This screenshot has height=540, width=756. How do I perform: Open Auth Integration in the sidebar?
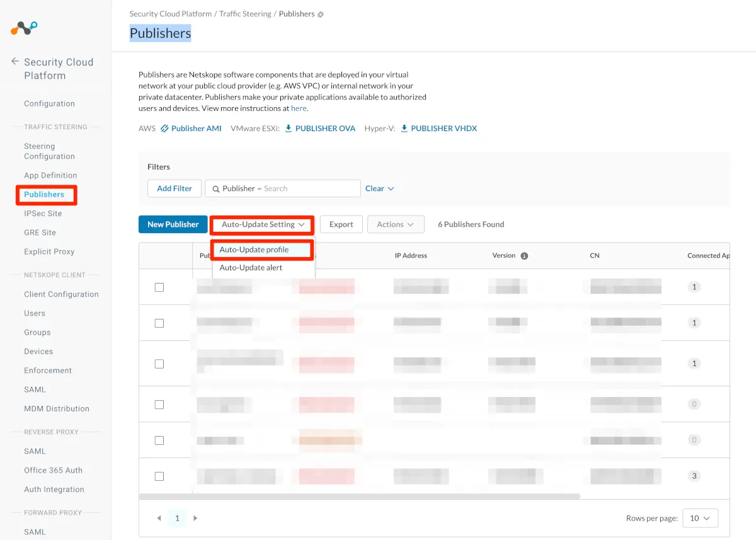point(54,489)
